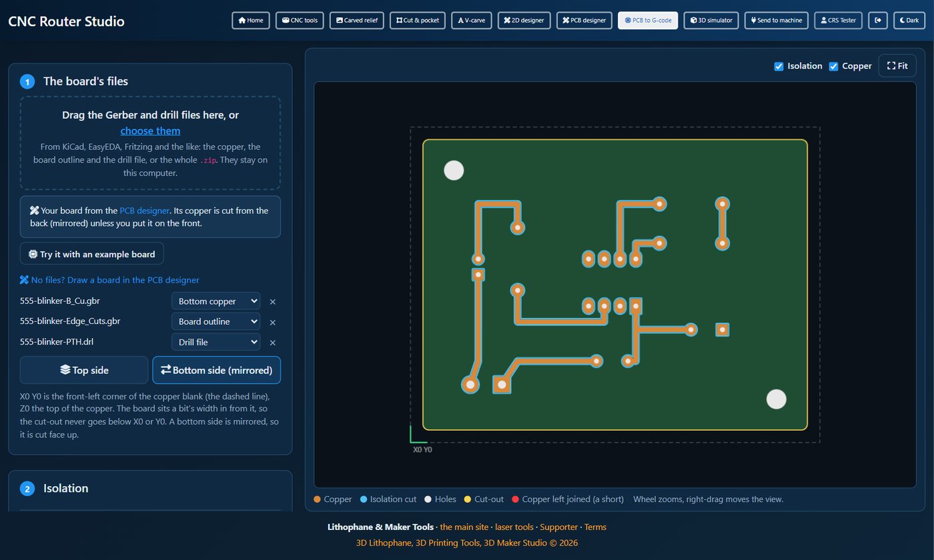
Task: Open the layer dropdown for 555-blinker-B_Cu.gbr
Action: [x=215, y=301]
